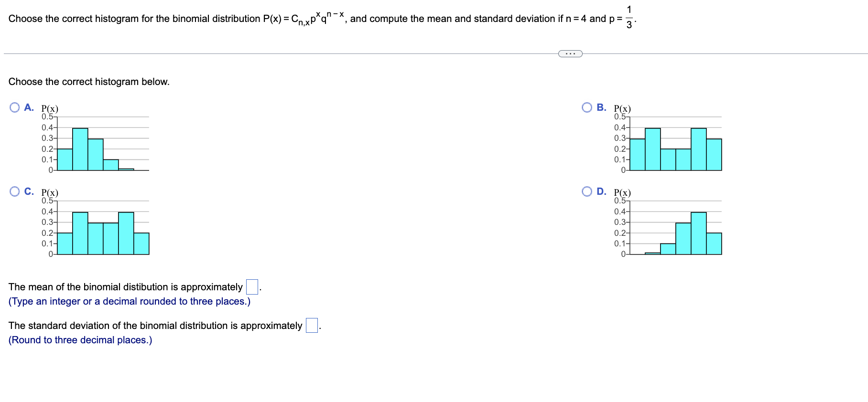Screen dimensions: 868x402
Task: Click the standard deviation answer input box
Action: 312,325
